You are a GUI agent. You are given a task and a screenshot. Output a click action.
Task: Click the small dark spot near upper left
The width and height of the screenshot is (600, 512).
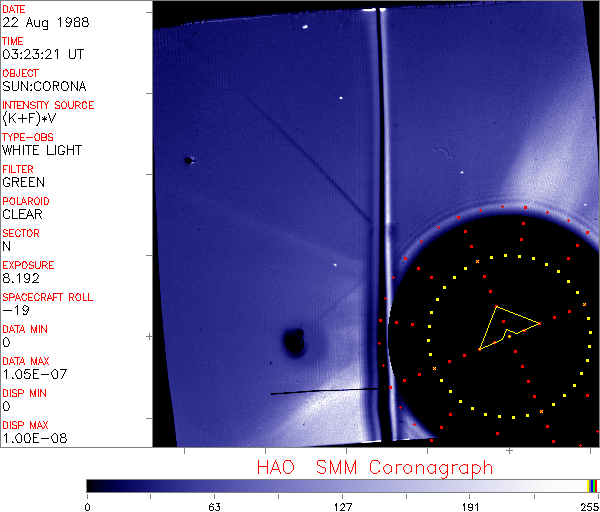(x=188, y=159)
